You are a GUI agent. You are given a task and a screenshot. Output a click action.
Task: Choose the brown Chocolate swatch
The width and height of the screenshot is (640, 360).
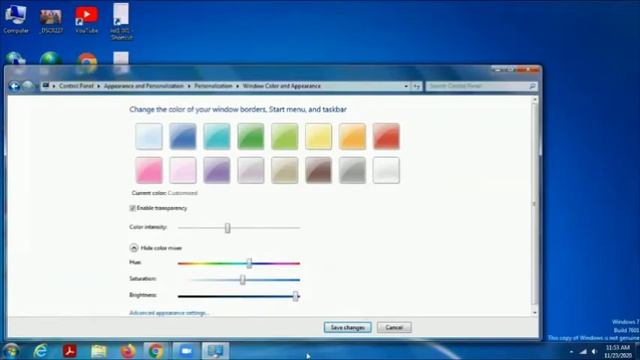(318, 170)
